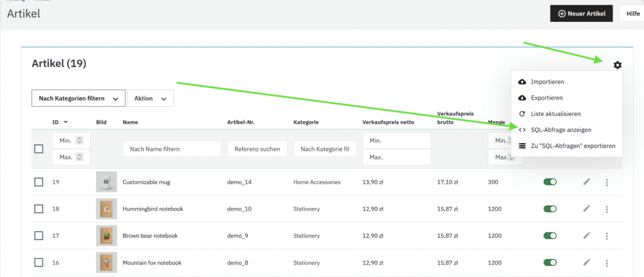Focus the Nach Name filtern field
644x277 pixels.
tap(172, 149)
